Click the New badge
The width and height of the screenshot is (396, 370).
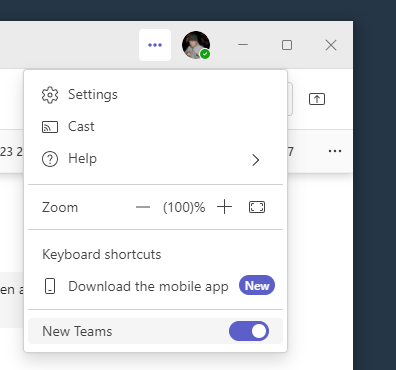[x=257, y=285]
